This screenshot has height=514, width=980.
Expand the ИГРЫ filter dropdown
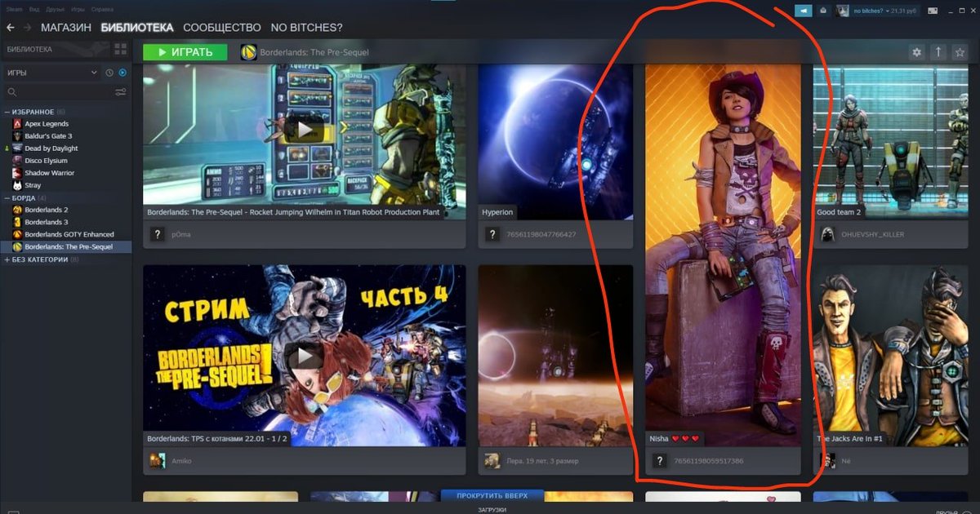51,73
